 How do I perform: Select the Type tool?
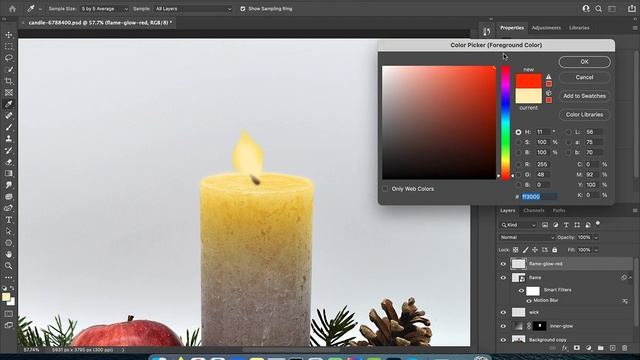9,220
